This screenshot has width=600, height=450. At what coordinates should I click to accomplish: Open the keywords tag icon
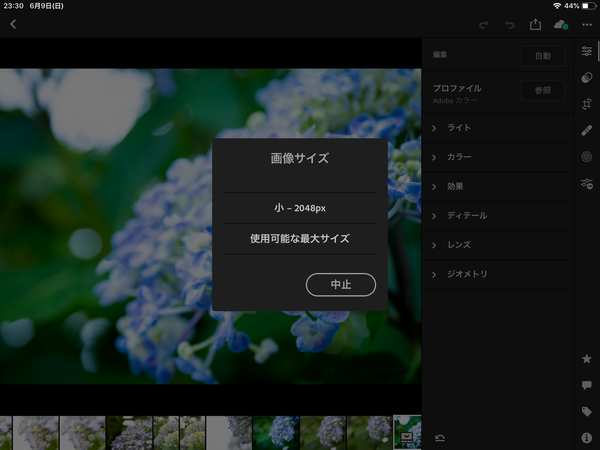587,412
